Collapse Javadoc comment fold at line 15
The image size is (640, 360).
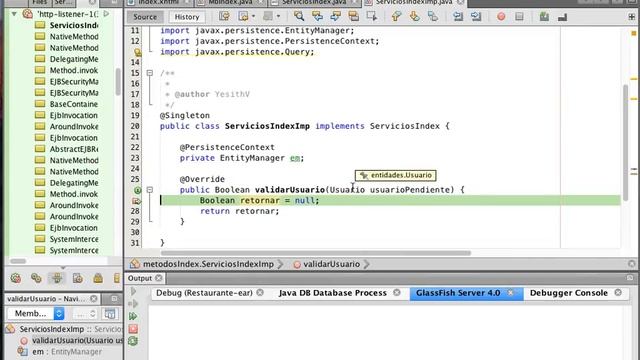point(150,73)
